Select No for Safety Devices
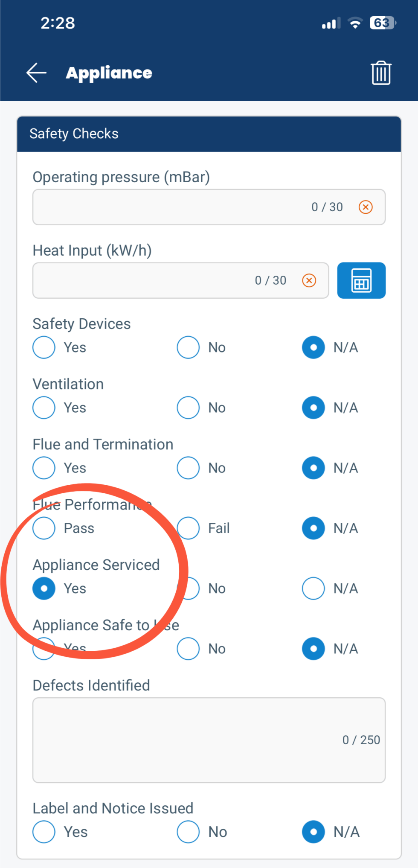This screenshot has width=418, height=868. [188, 347]
